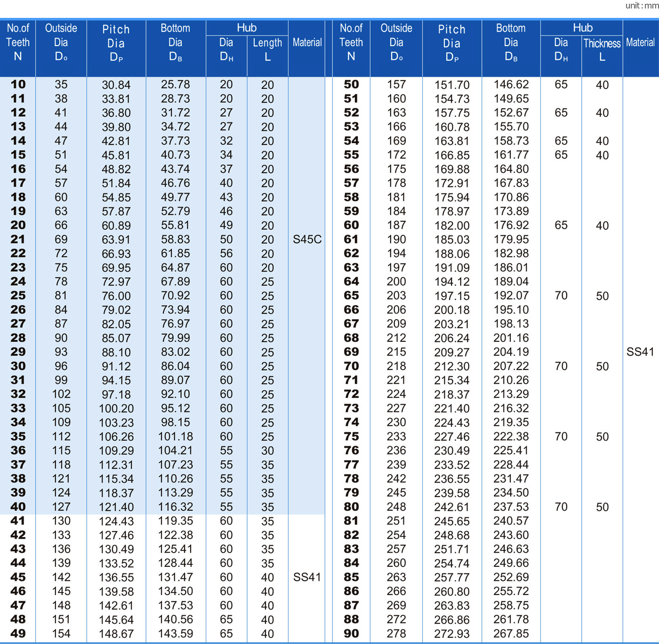Click pitch diameter 121.40
This screenshot has width=659, height=644.
[x=116, y=507]
